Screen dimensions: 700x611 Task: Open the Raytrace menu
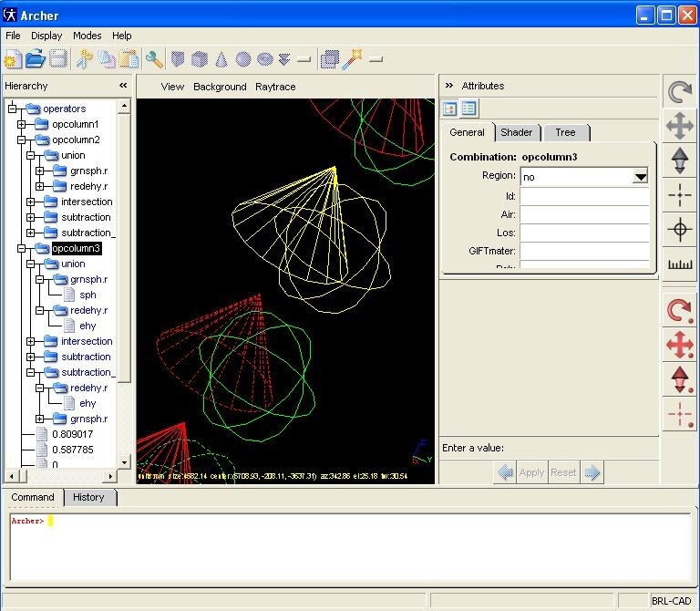pyautogui.click(x=275, y=87)
